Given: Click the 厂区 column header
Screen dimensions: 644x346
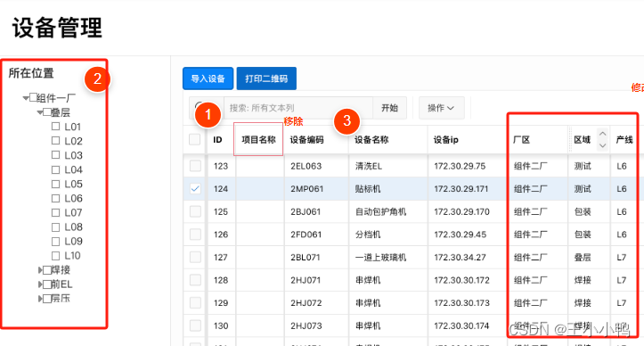Looking at the screenshot, I should point(522,140).
